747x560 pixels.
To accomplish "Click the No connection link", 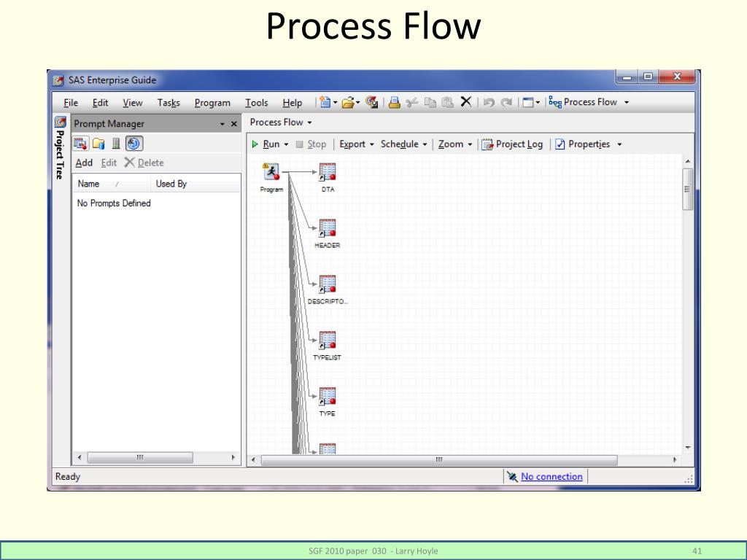I will [x=551, y=477].
